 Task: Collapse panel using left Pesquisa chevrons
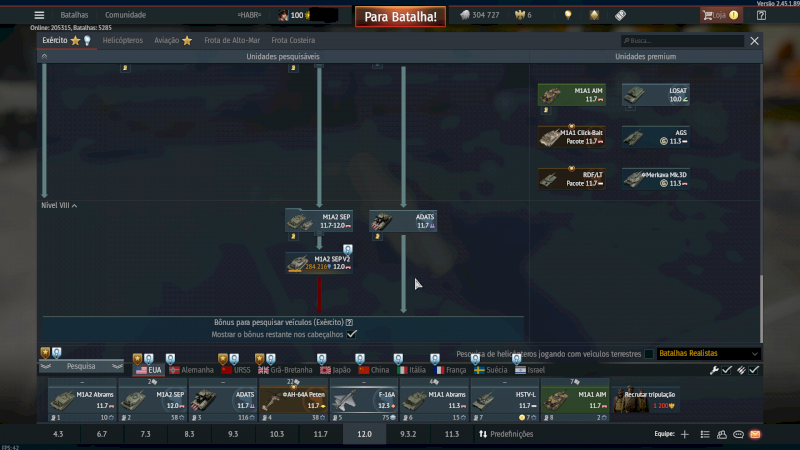point(46,366)
